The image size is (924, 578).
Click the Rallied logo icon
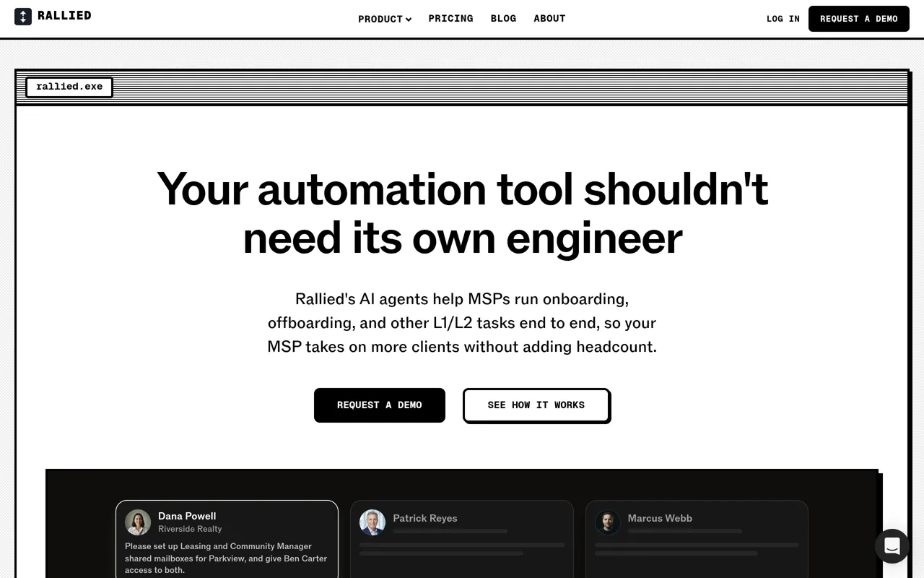click(x=23, y=17)
